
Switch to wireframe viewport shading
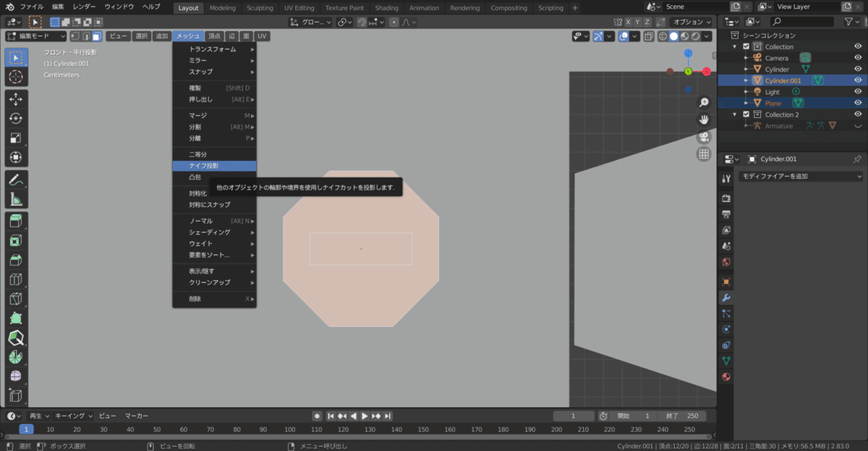pos(663,36)
